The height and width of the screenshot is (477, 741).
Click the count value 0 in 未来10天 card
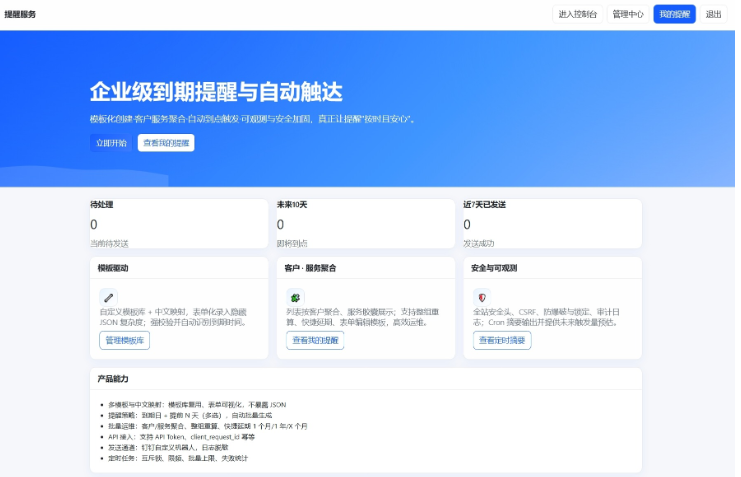click(x=280, y=224)
